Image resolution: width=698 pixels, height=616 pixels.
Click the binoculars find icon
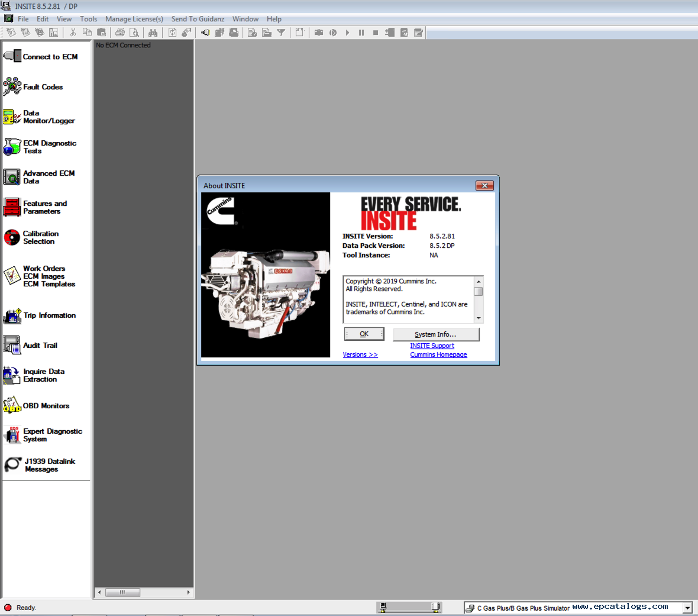[153, 33]
